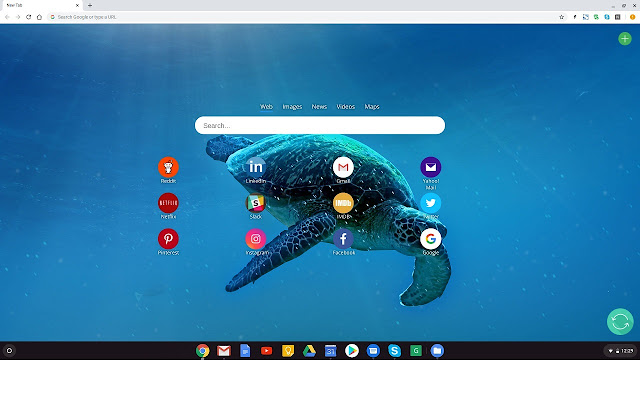Open the LinkedIn shortcut

(256, 167)
